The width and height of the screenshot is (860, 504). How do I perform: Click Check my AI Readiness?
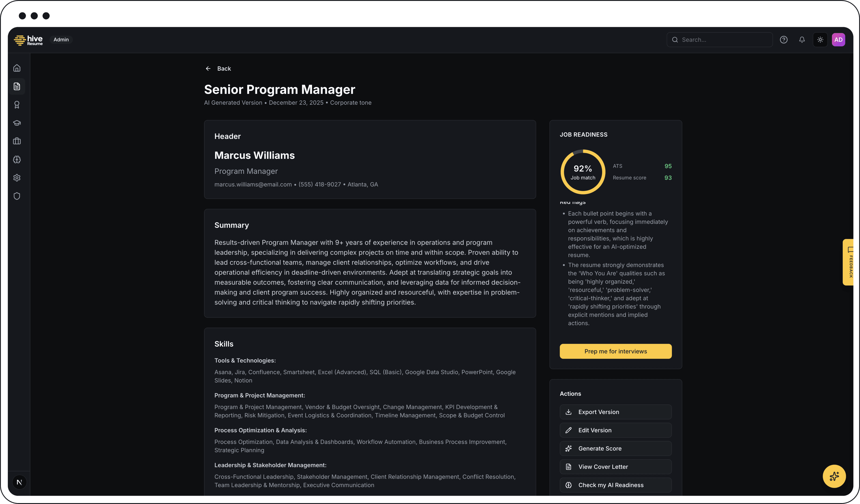click(x=615, y=485)
